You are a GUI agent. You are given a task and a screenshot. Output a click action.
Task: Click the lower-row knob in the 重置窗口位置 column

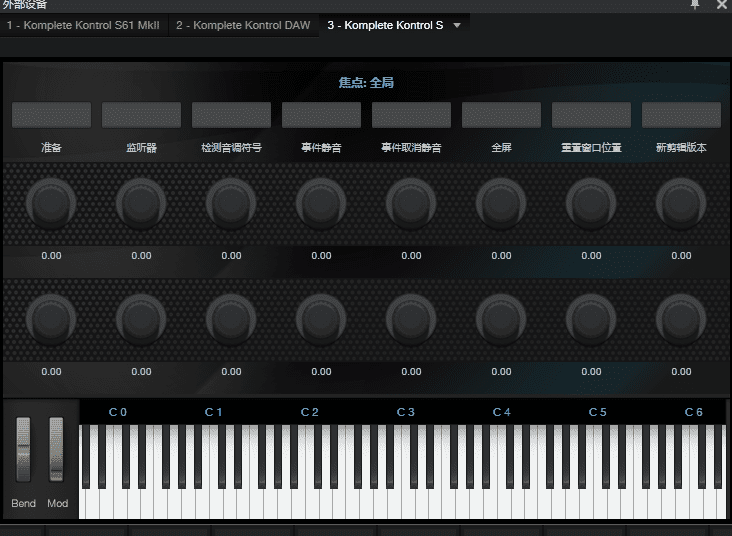(591, 319)
